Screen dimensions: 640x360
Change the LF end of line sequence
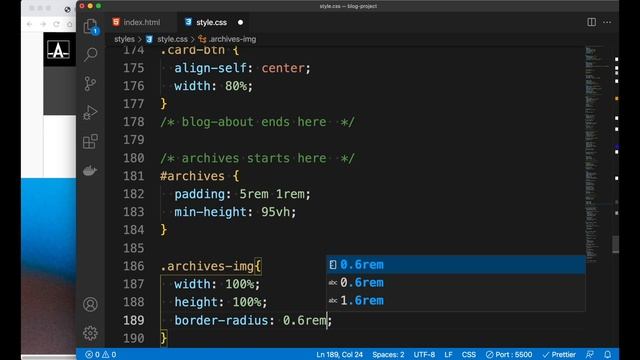point(448,354)
